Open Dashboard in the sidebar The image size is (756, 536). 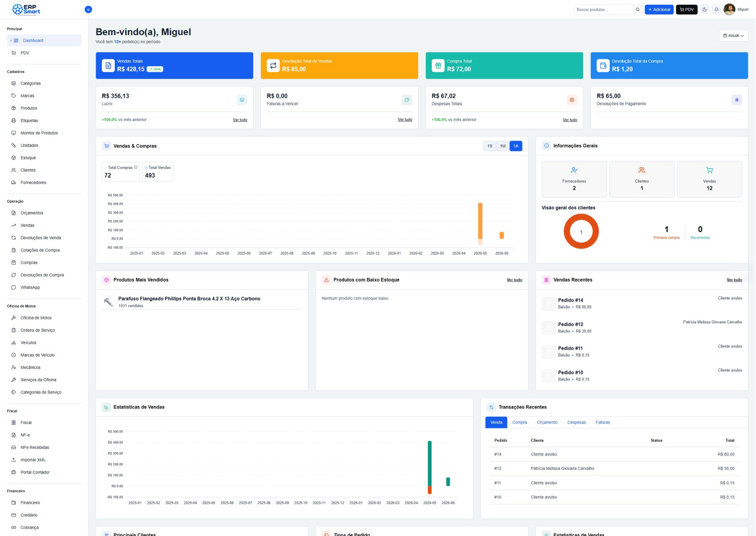pos(44,41)
